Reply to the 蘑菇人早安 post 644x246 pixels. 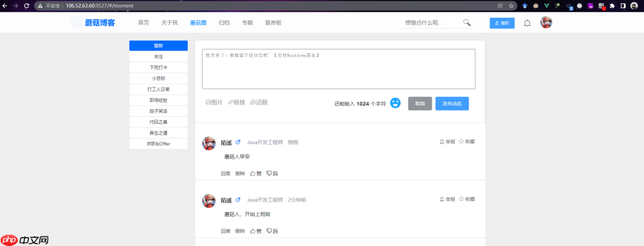pos(226,173)
